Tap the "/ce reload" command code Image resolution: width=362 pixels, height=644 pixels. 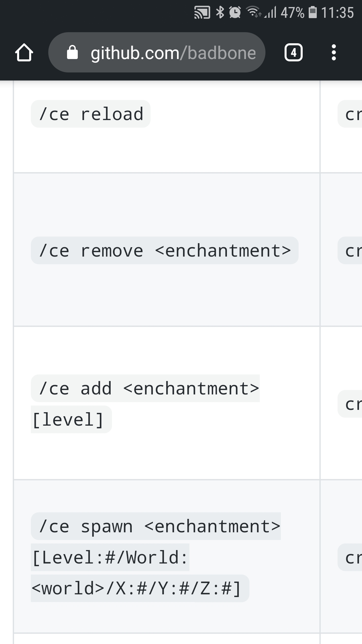pyautogui.click(x=91, y=114)
